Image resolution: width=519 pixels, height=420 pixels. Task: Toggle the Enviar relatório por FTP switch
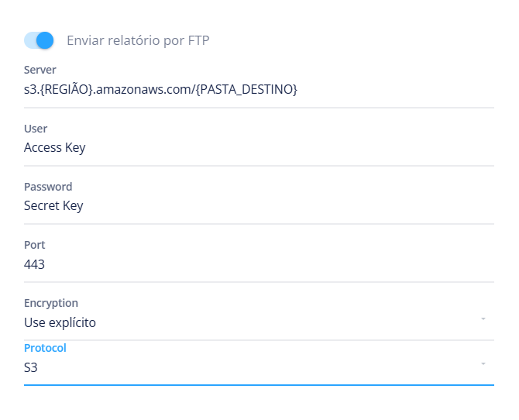tap(39, 40)
